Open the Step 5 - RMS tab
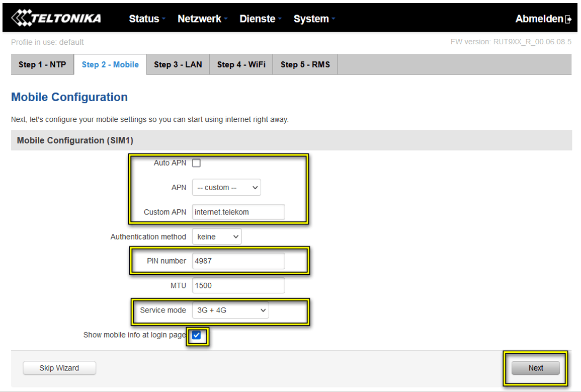 pyautogui.click(x=305, y=64)
